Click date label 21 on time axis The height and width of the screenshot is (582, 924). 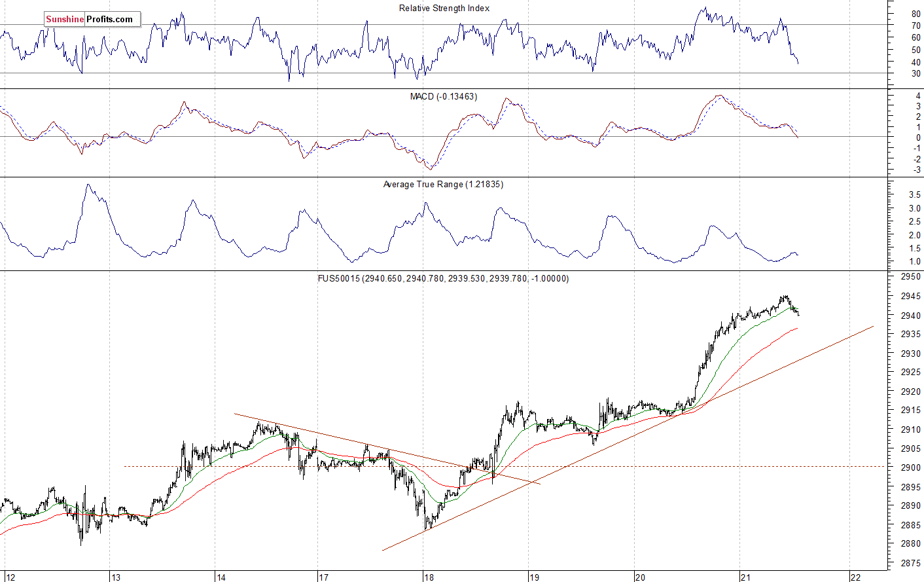tap(745, 577)
